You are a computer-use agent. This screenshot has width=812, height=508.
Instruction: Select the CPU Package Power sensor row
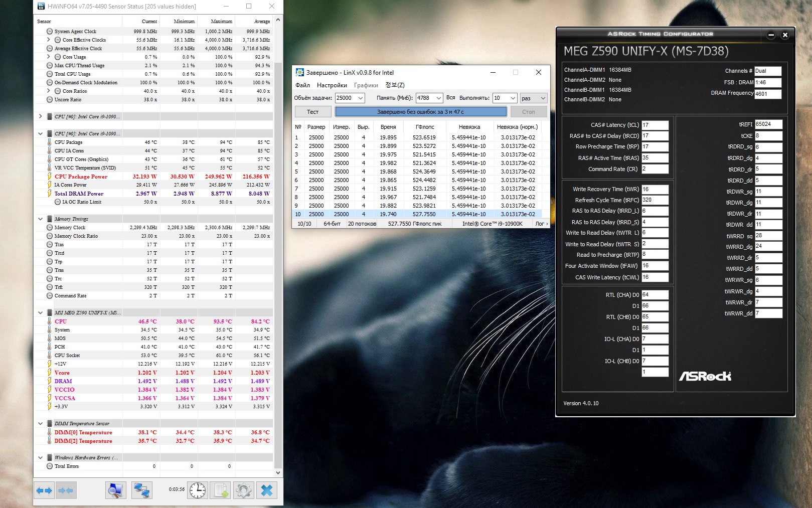pyautogui.click(x=154, y=177)
